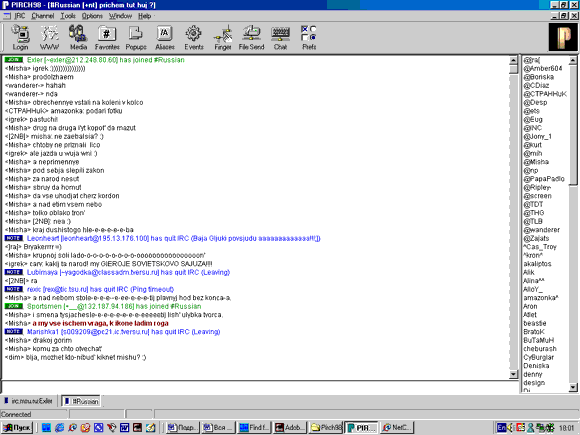Screen dimensions: 580x435
Task: Click the Pirch P logo
Action: point(562,37)
